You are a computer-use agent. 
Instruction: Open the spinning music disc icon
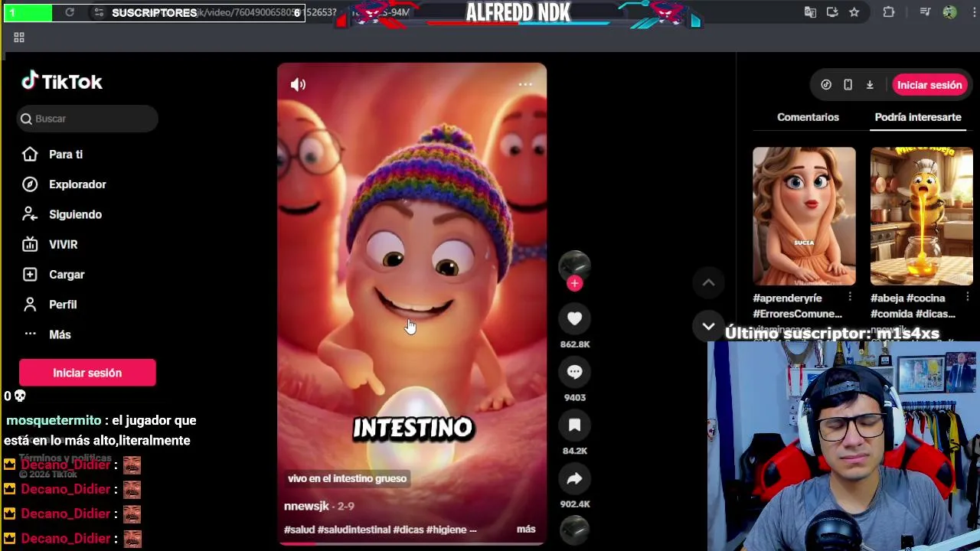[574, 529]
